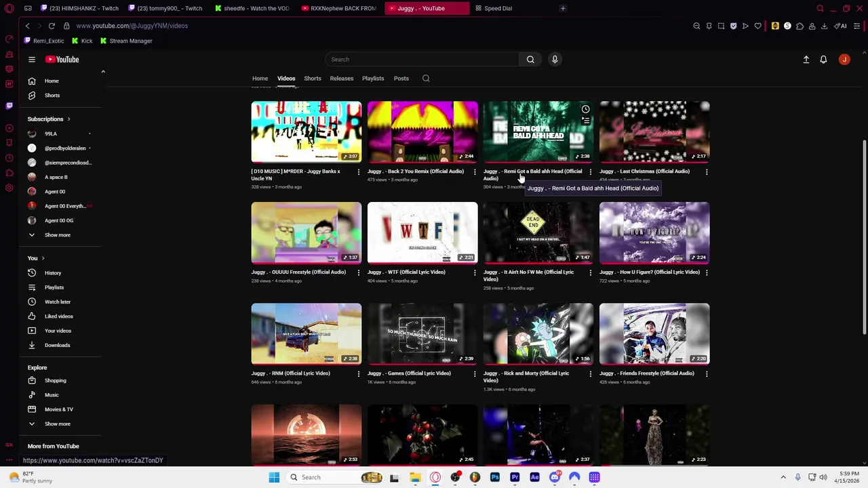Screen dimensions: 868x488
Task: Add Remi Got a Bald video to Watch later
Action: click(x=585, y=109)
